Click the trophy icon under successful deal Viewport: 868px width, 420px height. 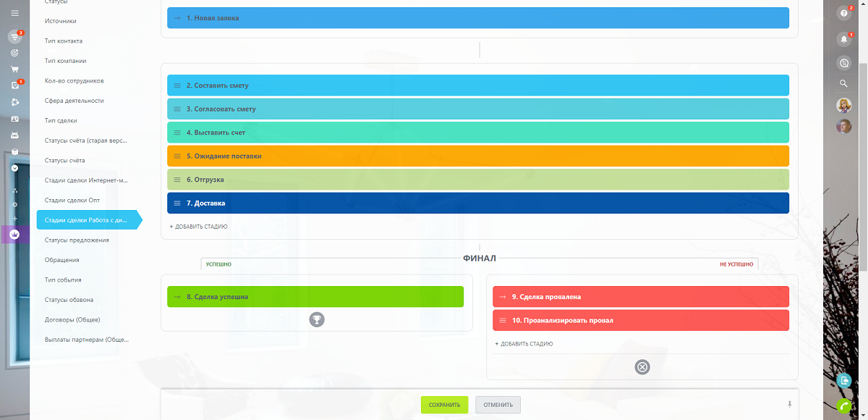pos(316,319)
